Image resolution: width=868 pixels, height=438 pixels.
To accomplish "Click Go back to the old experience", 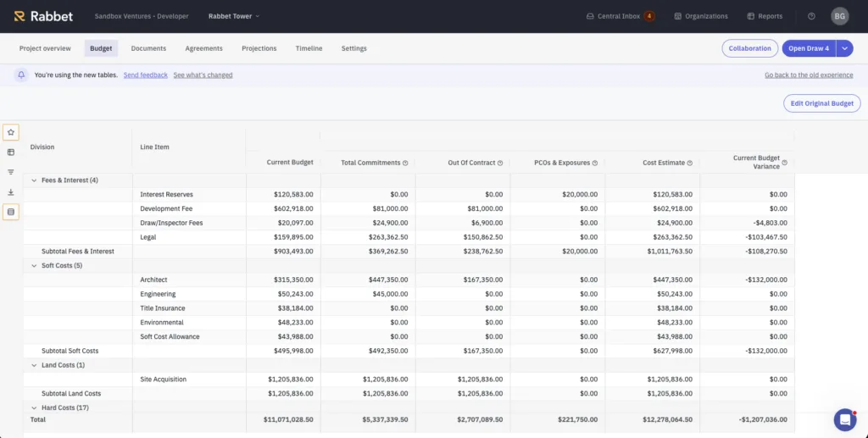I will pos(809,75).
